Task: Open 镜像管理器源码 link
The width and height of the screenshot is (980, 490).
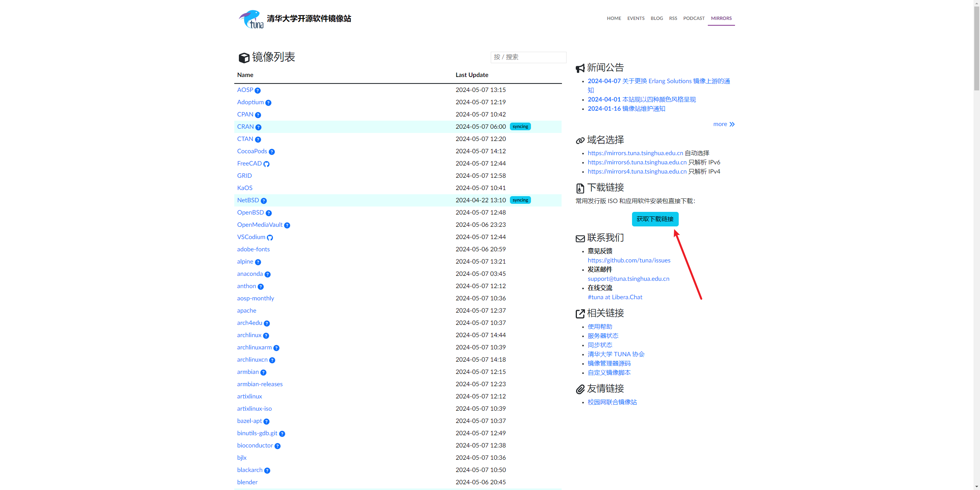Action: 609,363
